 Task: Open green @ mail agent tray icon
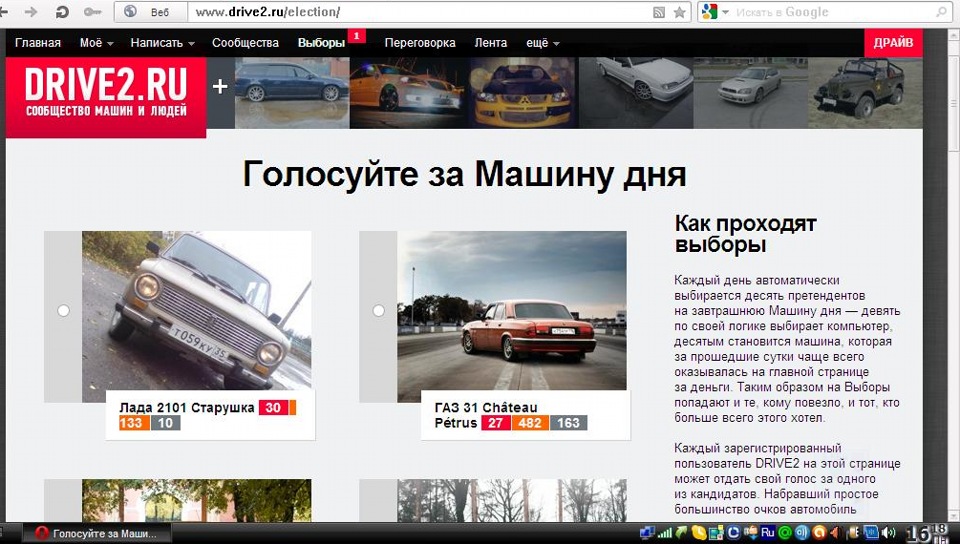pos(785,532)
